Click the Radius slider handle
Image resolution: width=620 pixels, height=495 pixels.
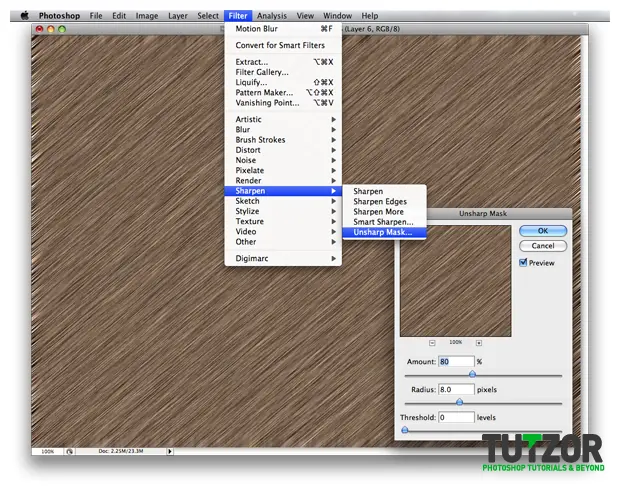pos(459,402)
